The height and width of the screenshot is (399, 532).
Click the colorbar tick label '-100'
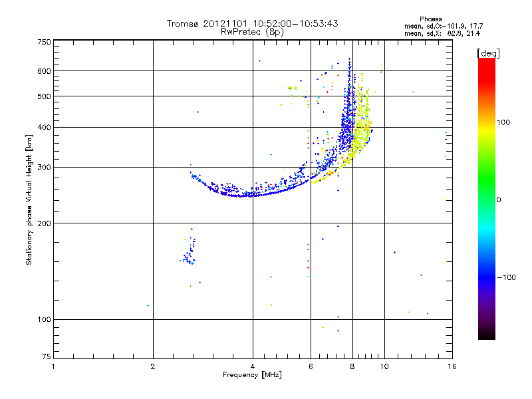tap(506, 277)
